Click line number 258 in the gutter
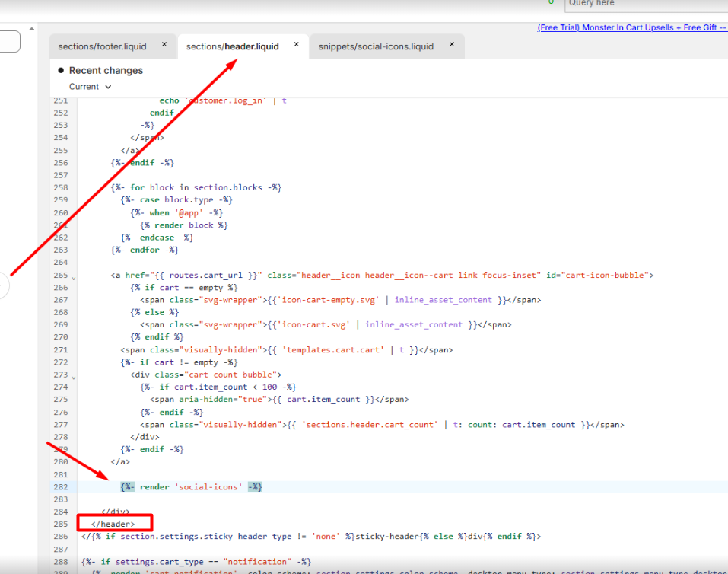 click(61, 187)
